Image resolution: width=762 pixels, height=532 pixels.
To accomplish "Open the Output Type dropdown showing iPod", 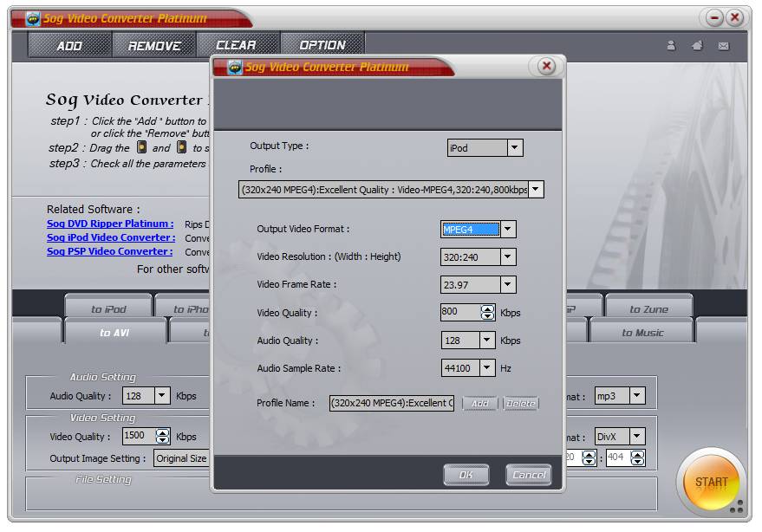I will pyautogui.click(x=514, y=147).
